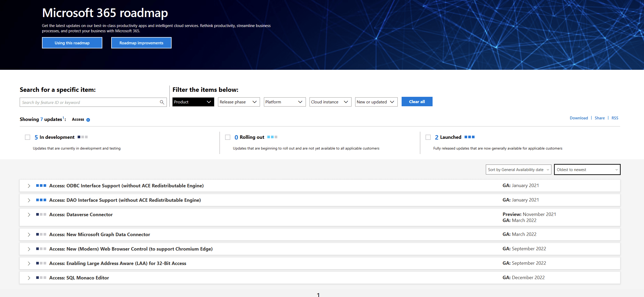Remove the Access filter tag
The height and width of the screenshot is (297, 644).
pos(88,120)
